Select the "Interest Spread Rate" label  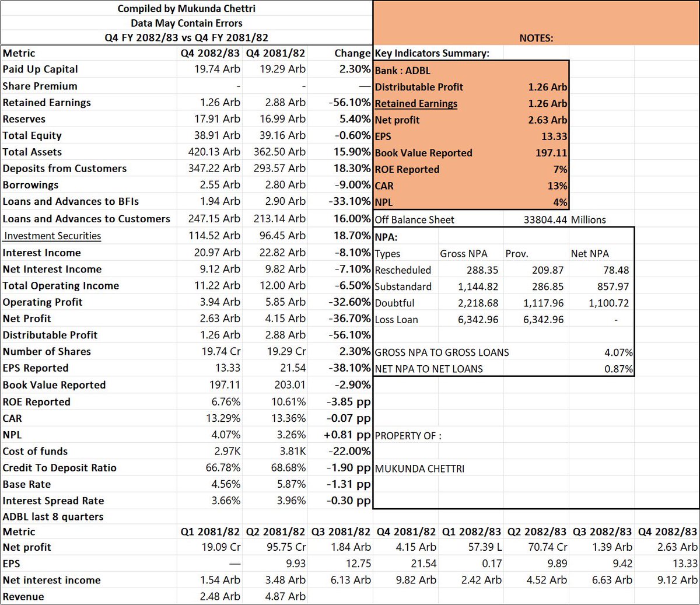[x=54, y=501]
